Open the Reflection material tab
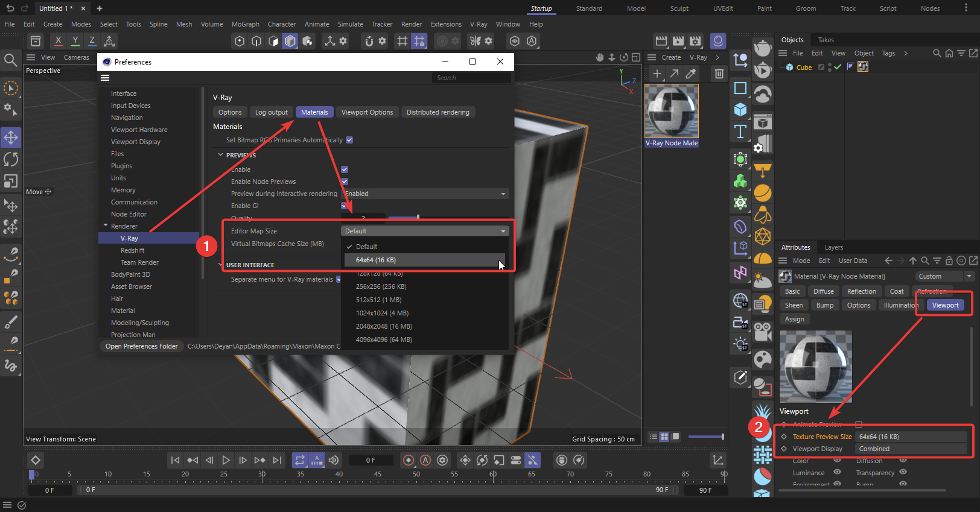 [861, 291]
